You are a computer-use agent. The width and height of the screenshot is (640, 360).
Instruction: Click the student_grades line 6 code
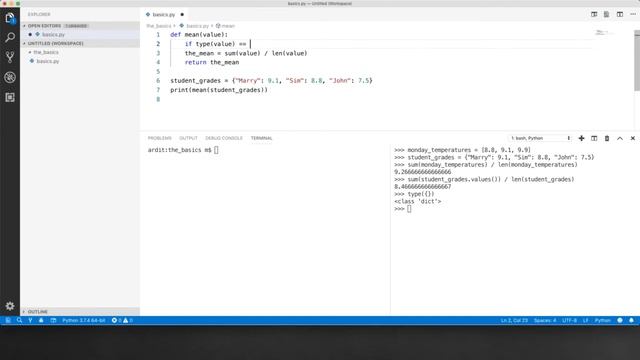[271, 81]
